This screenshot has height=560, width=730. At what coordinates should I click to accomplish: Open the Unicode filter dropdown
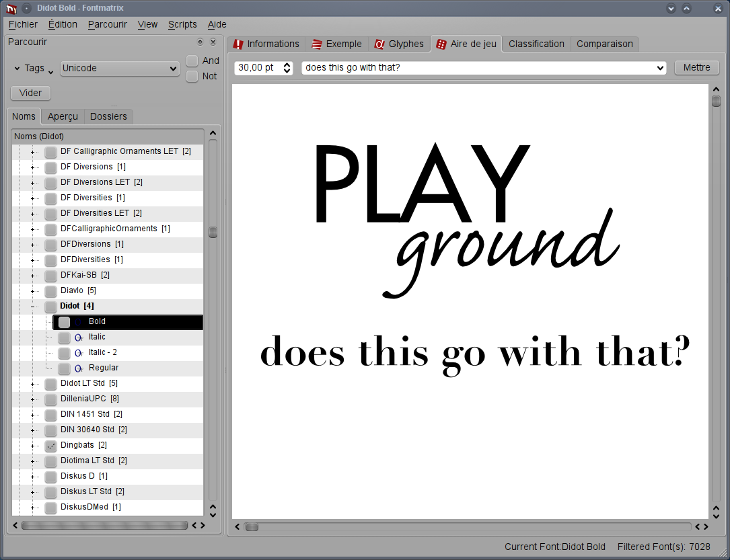tap(120, 69)
